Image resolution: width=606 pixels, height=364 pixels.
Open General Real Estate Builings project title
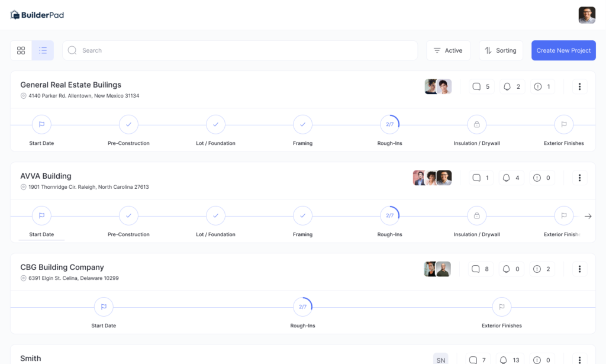click(71, 85)
